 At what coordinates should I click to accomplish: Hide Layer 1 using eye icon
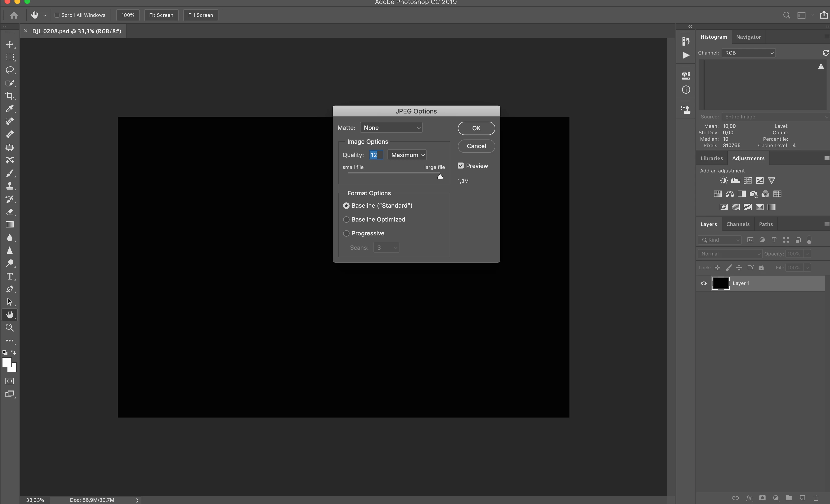coord(704,283)
